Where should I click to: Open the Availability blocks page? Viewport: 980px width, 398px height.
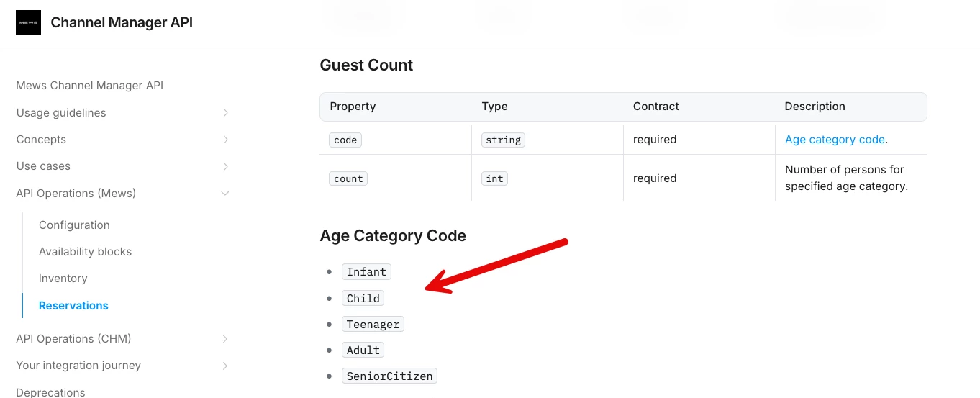tap(85, 252)
